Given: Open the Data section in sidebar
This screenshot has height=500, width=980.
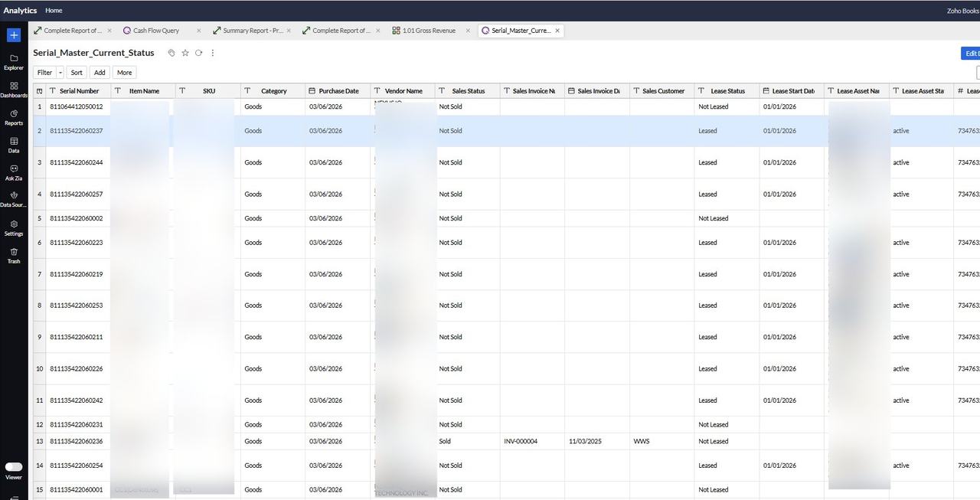Looking at the screenshot, I should pyautogui.click(x=14, y=145).
